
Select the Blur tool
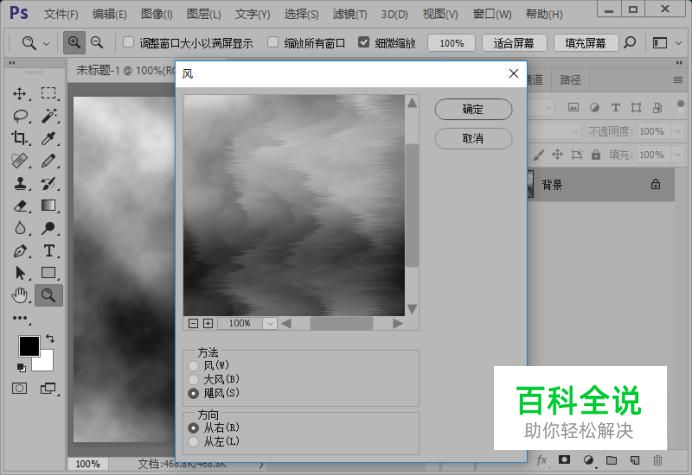click(x=19, y=228)
